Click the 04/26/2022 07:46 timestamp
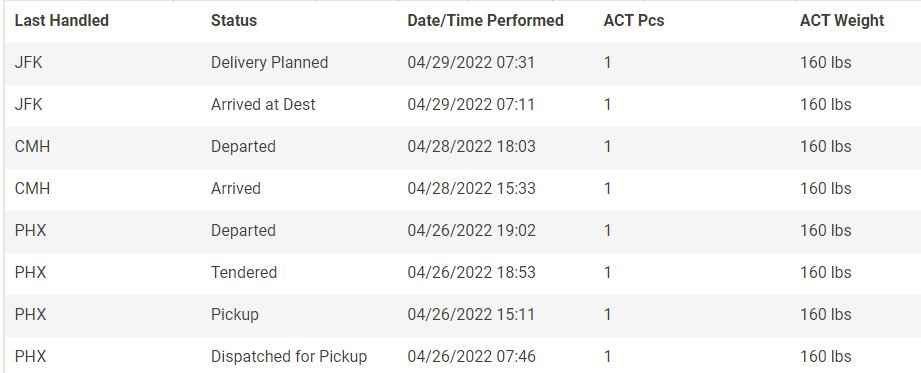Image resolution: width=921 pixels, height=373 pixels. pyautogui.click(x=471, y=357)
